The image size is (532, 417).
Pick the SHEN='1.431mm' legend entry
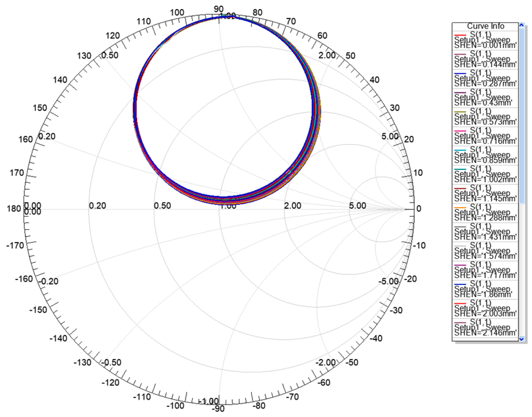tap(485, 232)
